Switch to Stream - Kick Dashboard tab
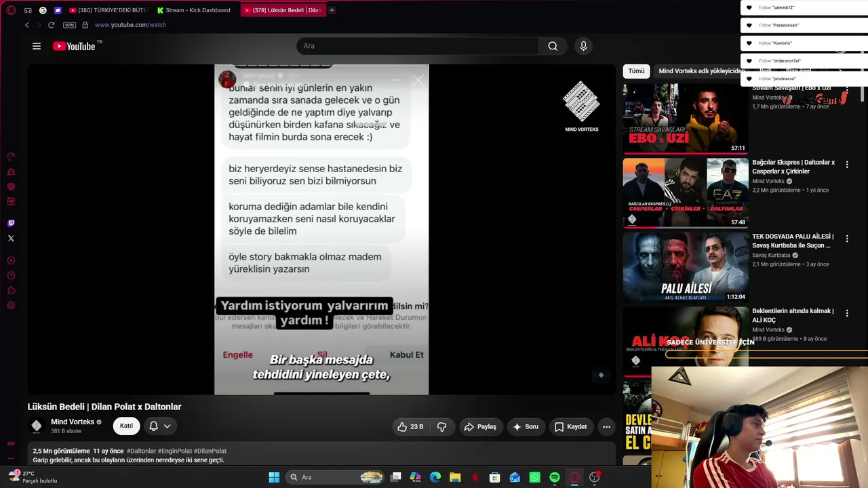The height and width of the screenshot is (488, 868). 194,10
